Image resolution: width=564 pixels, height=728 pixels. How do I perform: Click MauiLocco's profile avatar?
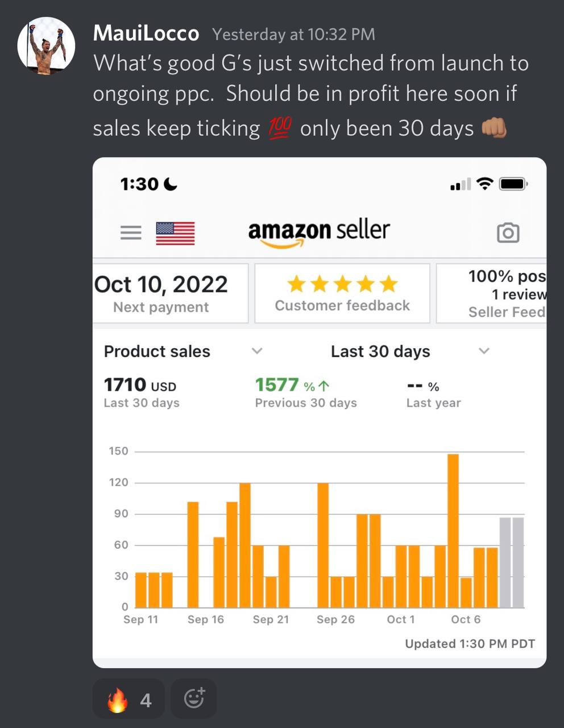point(47,45)
